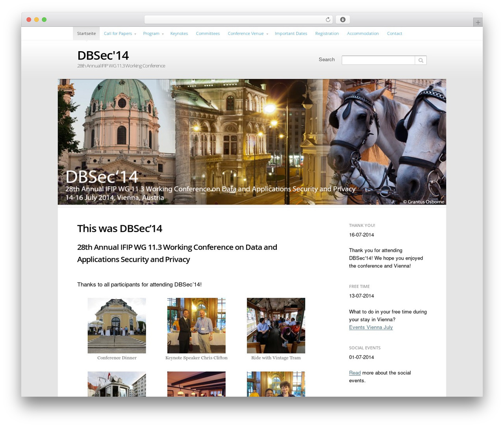
Task: Click the 01-07-2014 date text
Action: (361, 357)
